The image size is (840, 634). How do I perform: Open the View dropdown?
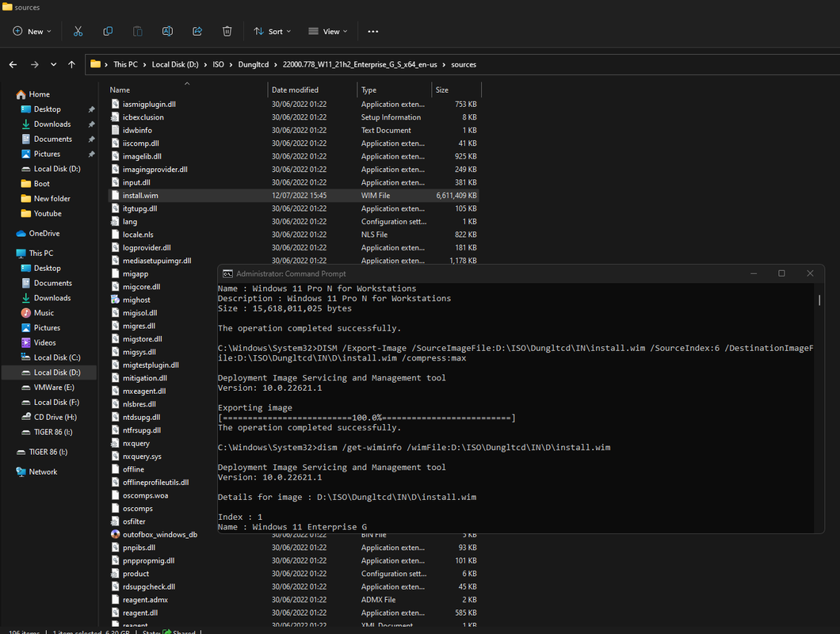click(328, 31)
